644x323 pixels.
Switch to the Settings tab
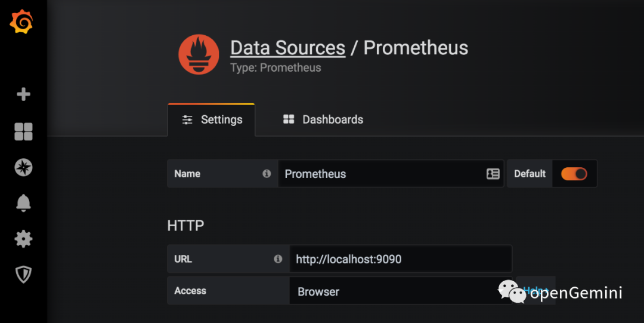pyautogui.click(x=212, y=120)
